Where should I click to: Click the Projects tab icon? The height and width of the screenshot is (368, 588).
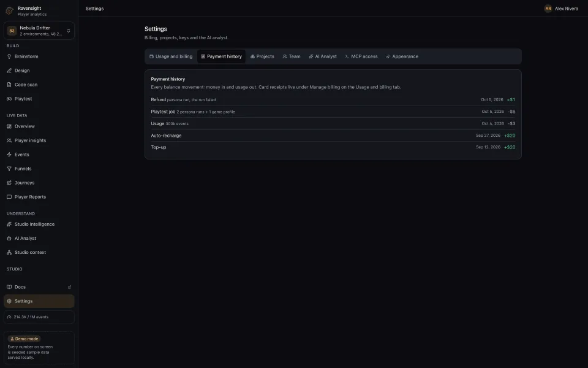tap(252, 56)
